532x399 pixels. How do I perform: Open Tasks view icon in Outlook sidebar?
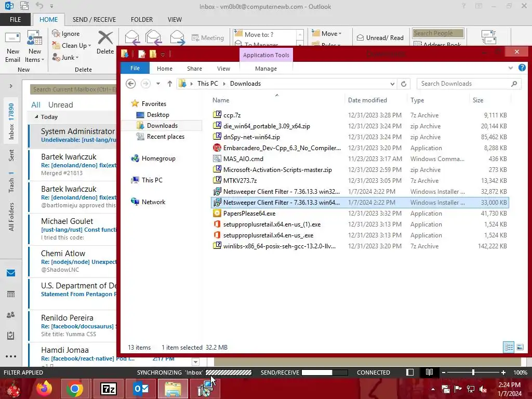pyautogui.click(x=11, y=336)
